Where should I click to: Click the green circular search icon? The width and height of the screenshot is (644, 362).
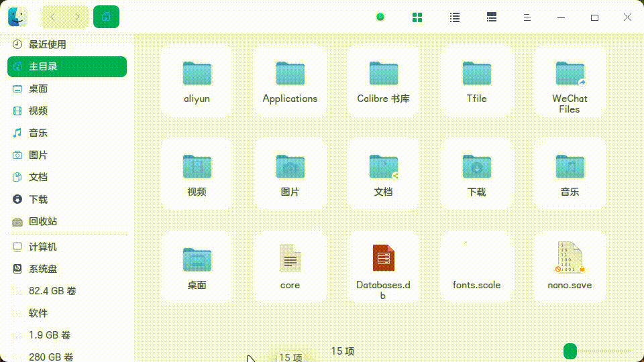(x=380, y=17)
